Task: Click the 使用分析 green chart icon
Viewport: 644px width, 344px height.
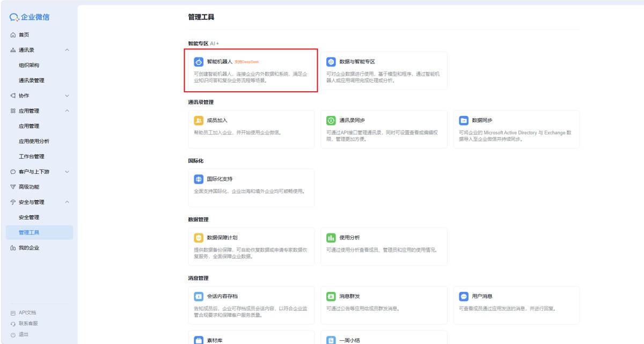Action: [331, 238]
